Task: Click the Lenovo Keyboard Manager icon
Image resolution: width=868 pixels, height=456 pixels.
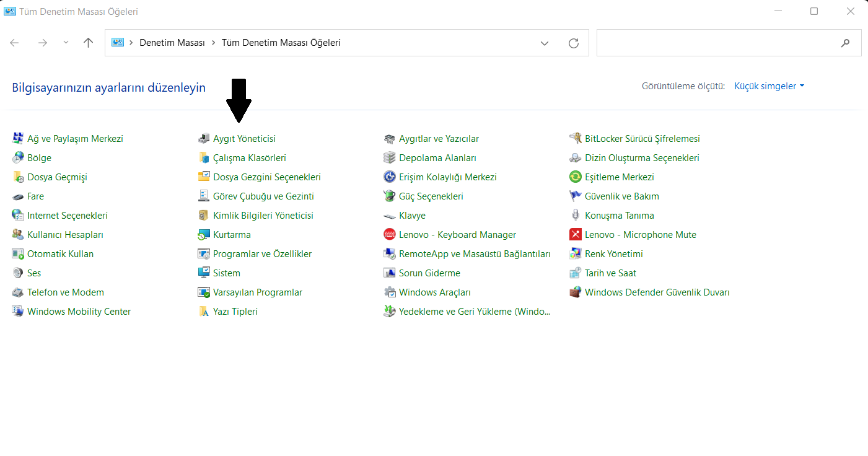Action: point(389,235)
